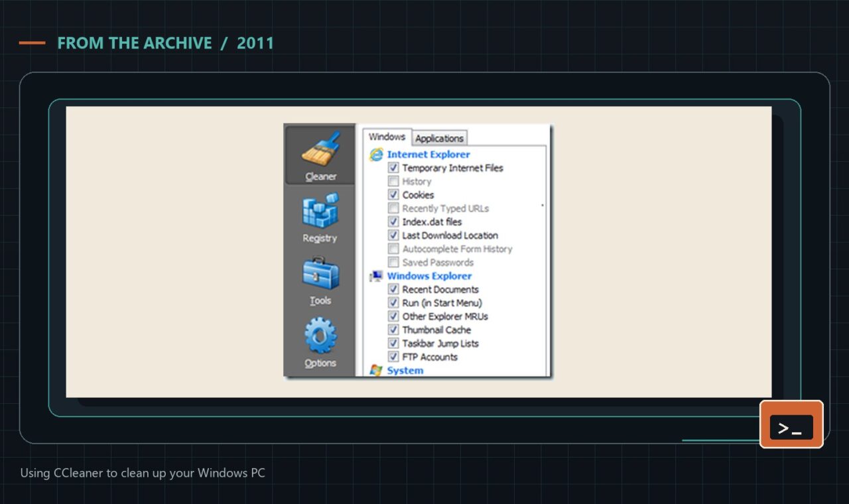This screenshot has width=849, height=504.
Task: Click the System Windows flag icon
Action: (377, 370)
